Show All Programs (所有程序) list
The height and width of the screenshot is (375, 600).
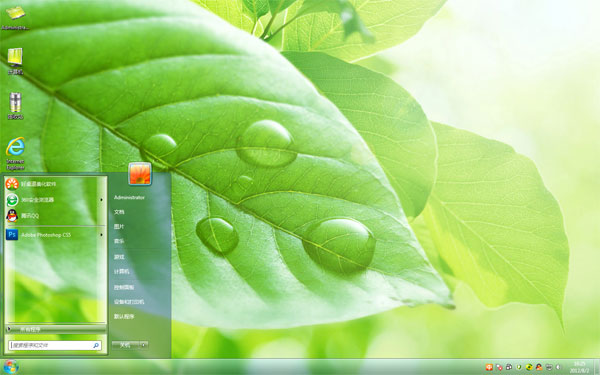coord(55,329)
